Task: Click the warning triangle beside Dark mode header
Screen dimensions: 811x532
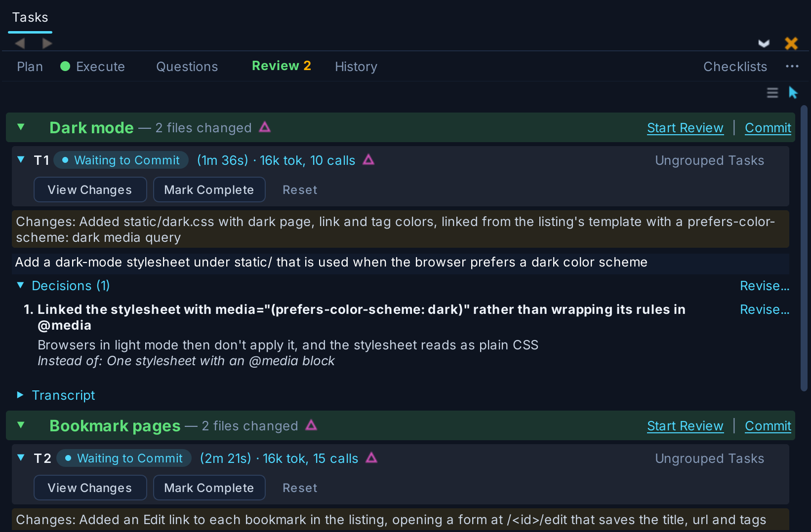Action: [265, 127]
